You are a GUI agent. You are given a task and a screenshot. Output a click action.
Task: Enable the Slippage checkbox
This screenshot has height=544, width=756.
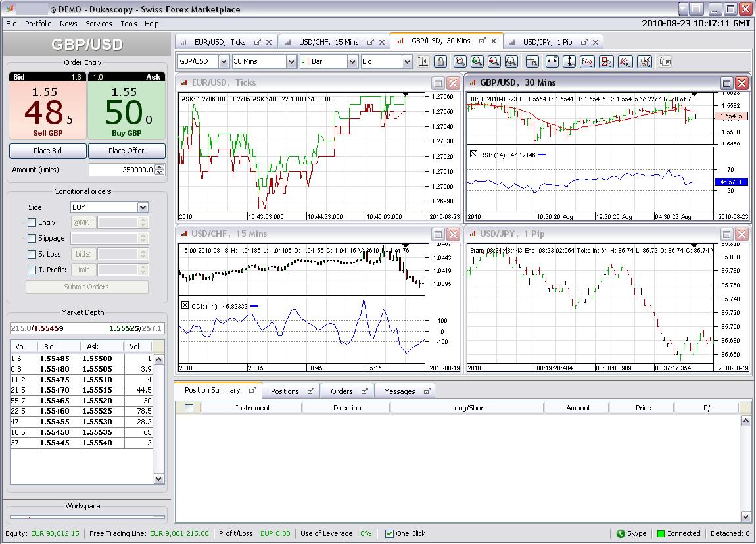(32, 238)
